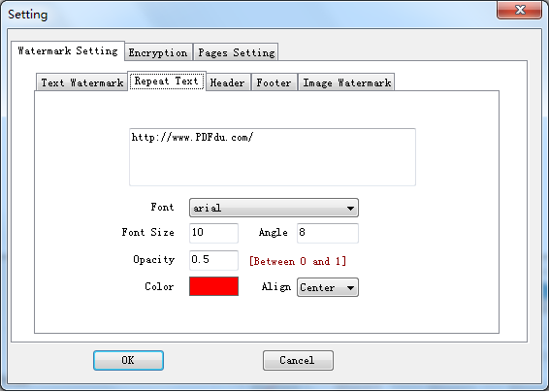Open the Encryption tab
The height and width of the screenshot is (392, 549).
(x=158, y=53)
